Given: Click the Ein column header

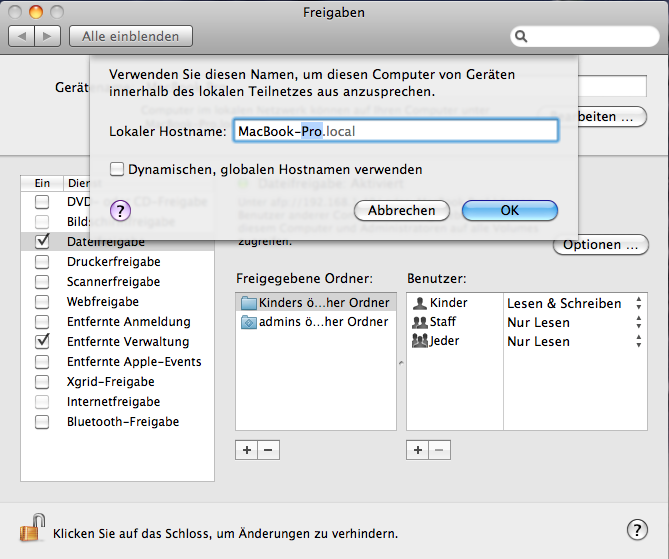Looking at the screenshot, I should (42, 183).
